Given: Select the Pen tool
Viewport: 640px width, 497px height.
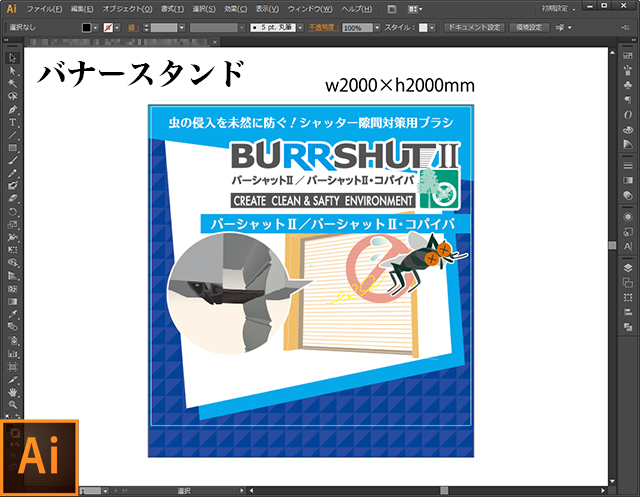Looking at the screenshot, I should tap(12, 109).
